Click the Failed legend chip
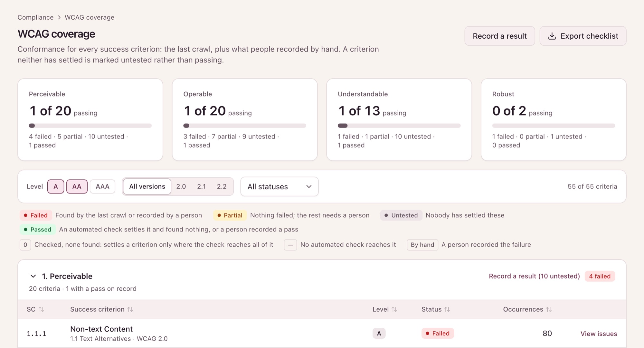 [x=36, y=215]
